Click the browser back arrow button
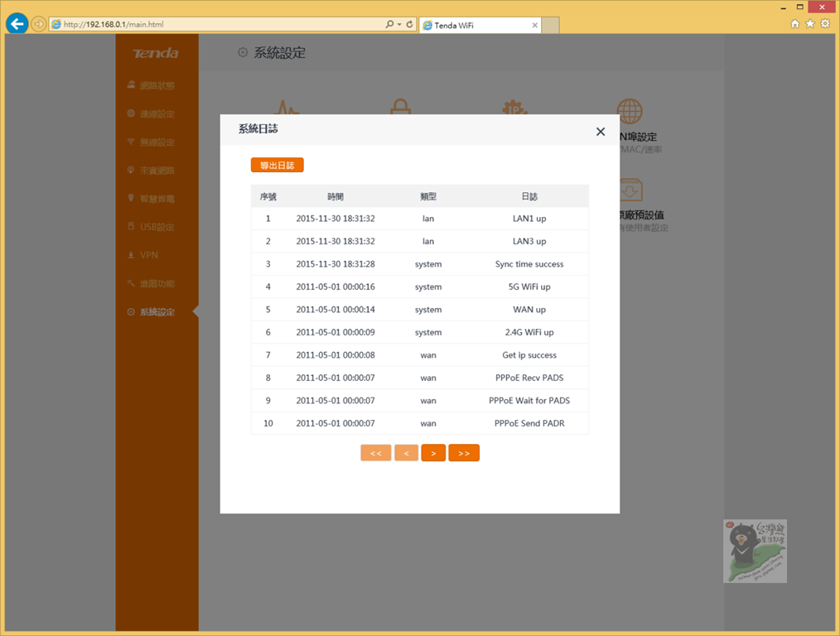Screen dimensions: 840x636 coord(17,23)
